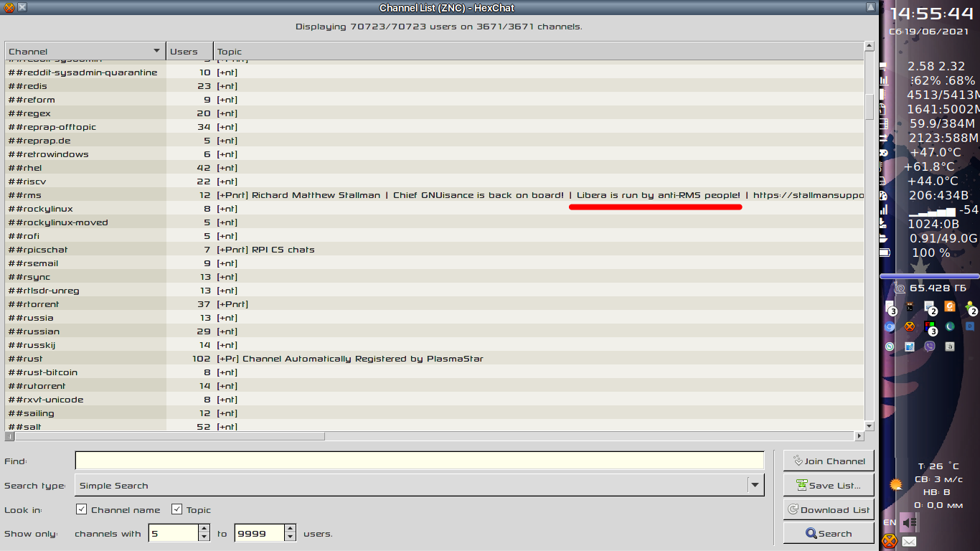Select the ##russian channel row
980x551 pixels.
[x=434, y=331]
